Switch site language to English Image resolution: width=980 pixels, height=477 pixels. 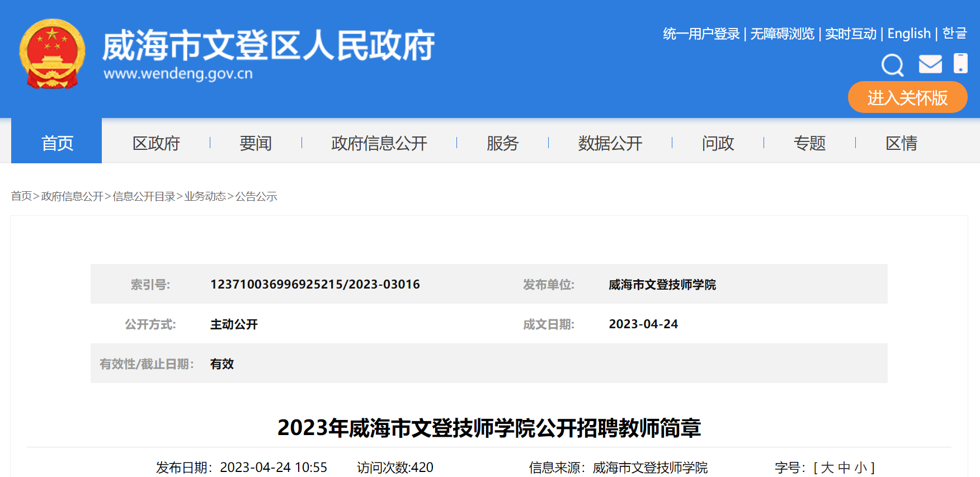909,34
